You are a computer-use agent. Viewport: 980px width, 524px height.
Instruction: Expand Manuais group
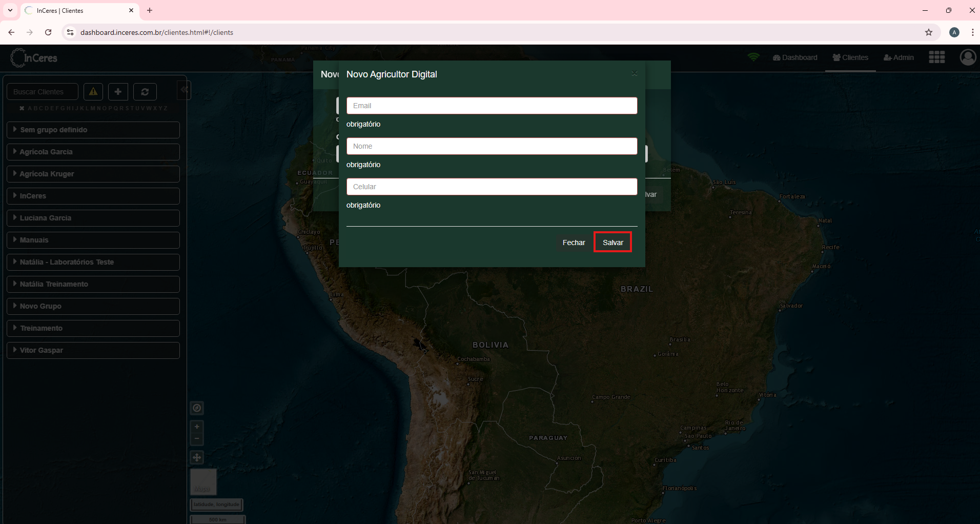pyautogui.click(x=93, y=240)
